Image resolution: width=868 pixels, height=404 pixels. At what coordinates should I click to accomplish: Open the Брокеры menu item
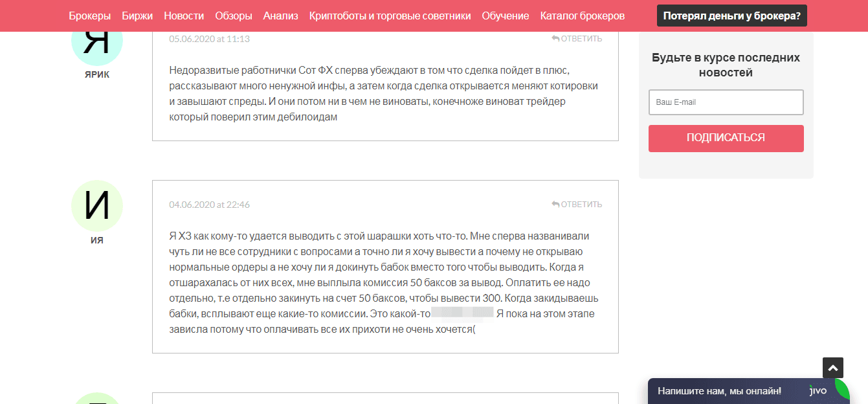[x=89, y=16]
